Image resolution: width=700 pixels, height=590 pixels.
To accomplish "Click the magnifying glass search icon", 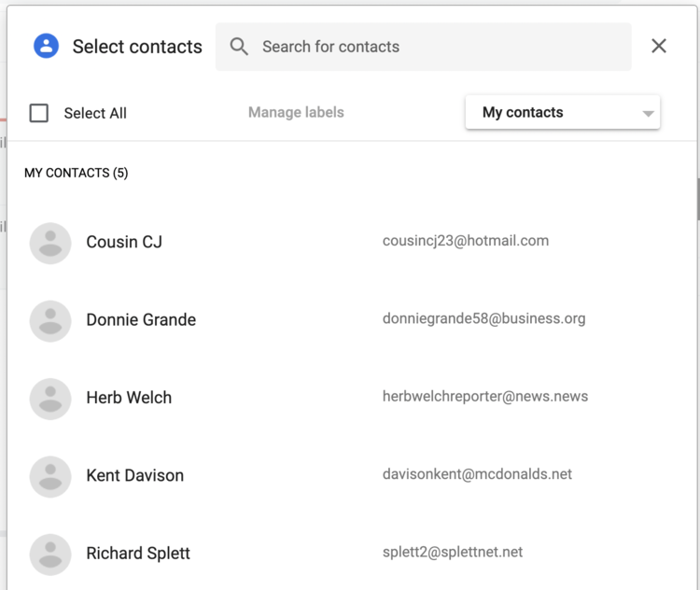I will point(239,47).
